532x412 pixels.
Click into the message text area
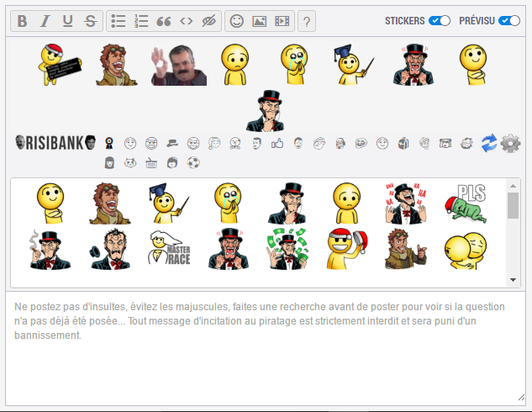(x=266, y=348)
